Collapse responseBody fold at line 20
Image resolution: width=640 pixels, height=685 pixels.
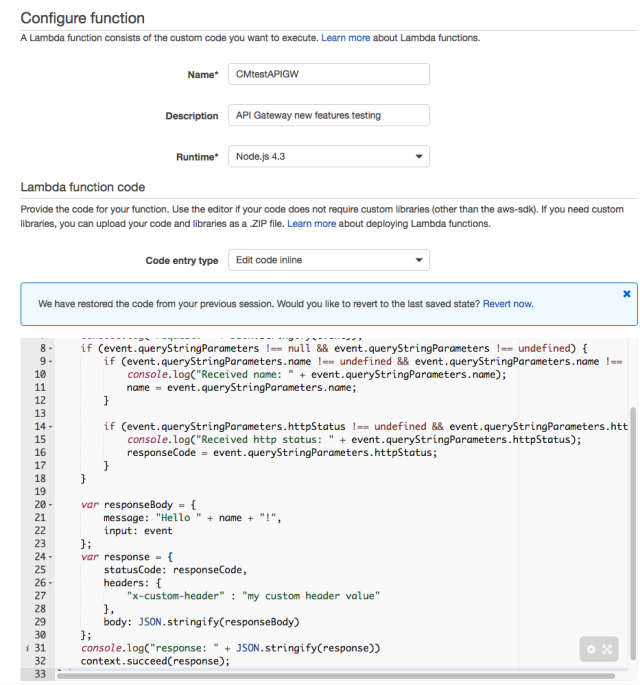click(50, 505)
